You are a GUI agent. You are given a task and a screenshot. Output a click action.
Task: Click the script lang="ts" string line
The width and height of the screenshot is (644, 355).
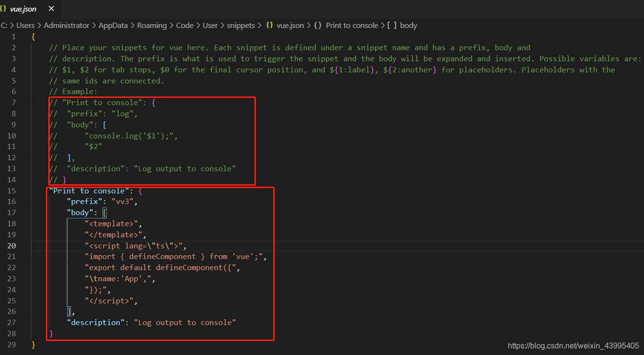pyautogui.click(x=135, y=246)
